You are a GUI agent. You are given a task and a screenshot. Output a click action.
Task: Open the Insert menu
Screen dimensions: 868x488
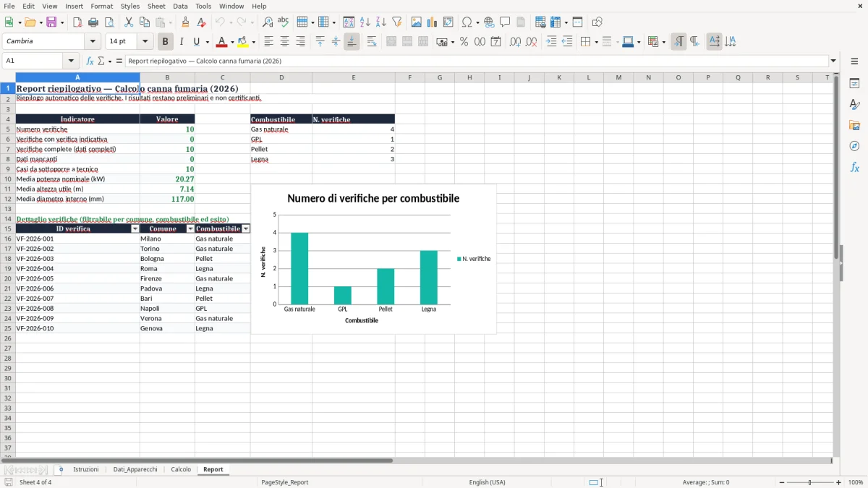point(75,6)
